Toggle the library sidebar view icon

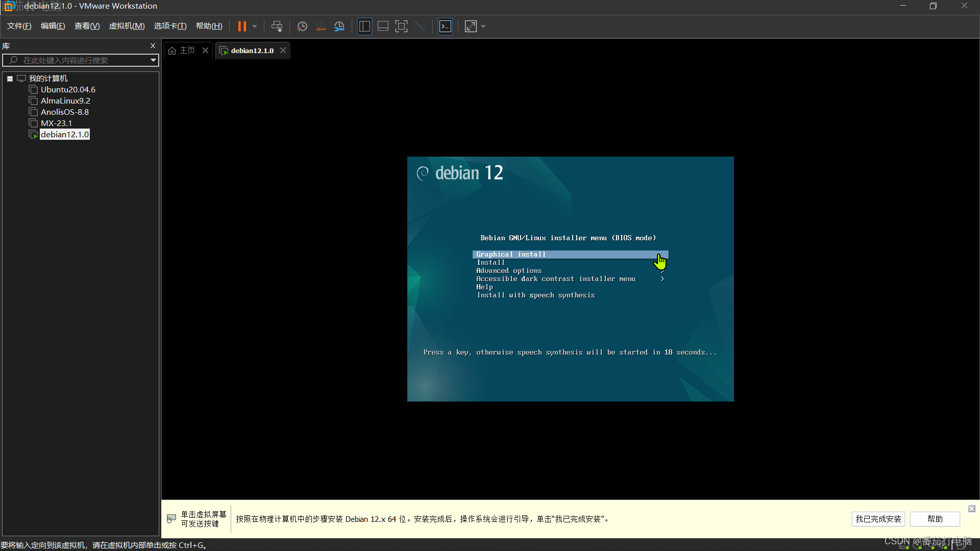tap(364, 26)
